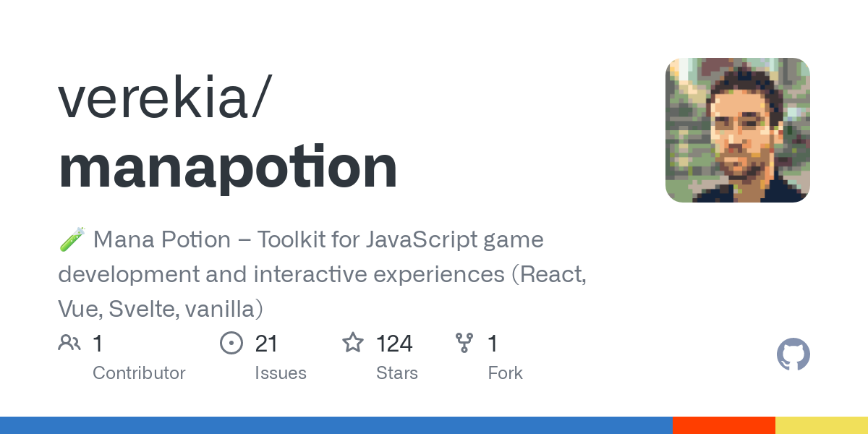The width and height of the screenshot is (868, 434).
Task: Click the Fork label
Action: point(506,373)
